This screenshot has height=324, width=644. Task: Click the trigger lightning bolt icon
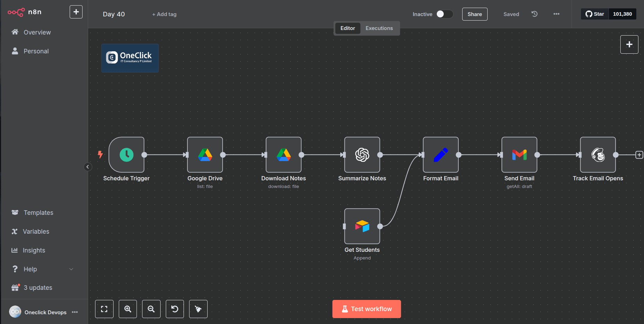coord(100,155)
